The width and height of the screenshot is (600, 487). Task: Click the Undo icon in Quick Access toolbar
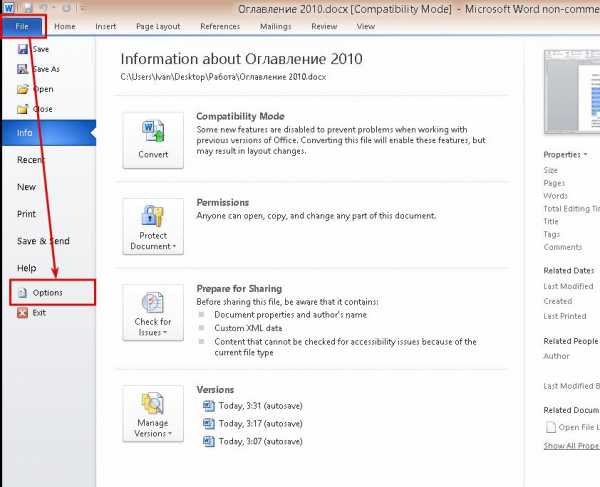pyautogui.click(x=44, y=7)
